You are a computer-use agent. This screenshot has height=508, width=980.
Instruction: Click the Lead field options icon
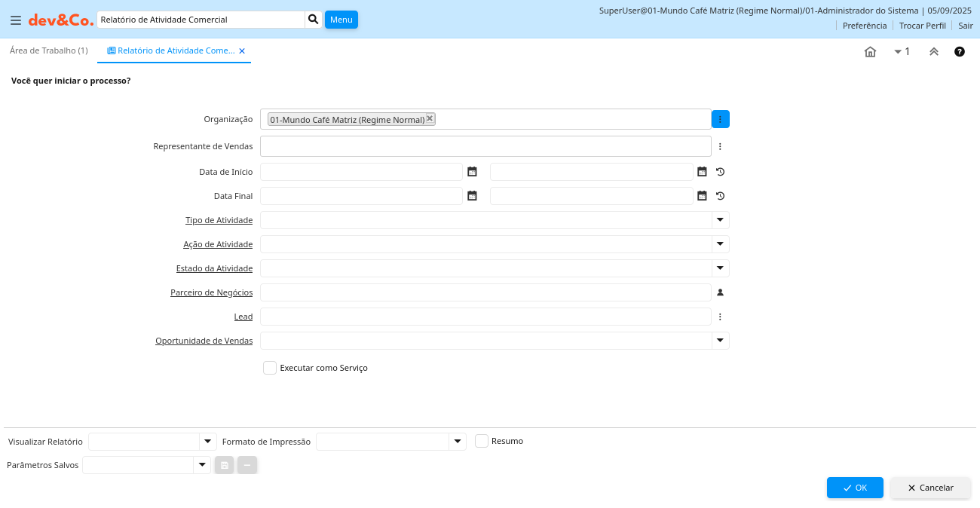[720, 317]
